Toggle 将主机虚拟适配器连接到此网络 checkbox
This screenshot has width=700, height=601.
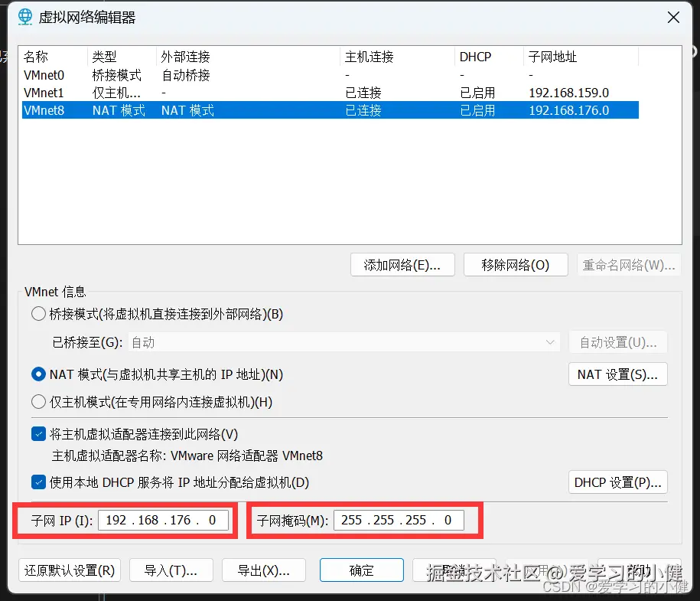pos(38,434)
